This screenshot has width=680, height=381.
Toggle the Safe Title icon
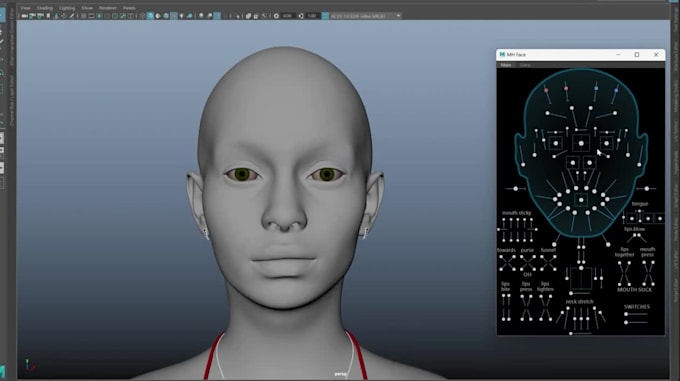(131, 16)
